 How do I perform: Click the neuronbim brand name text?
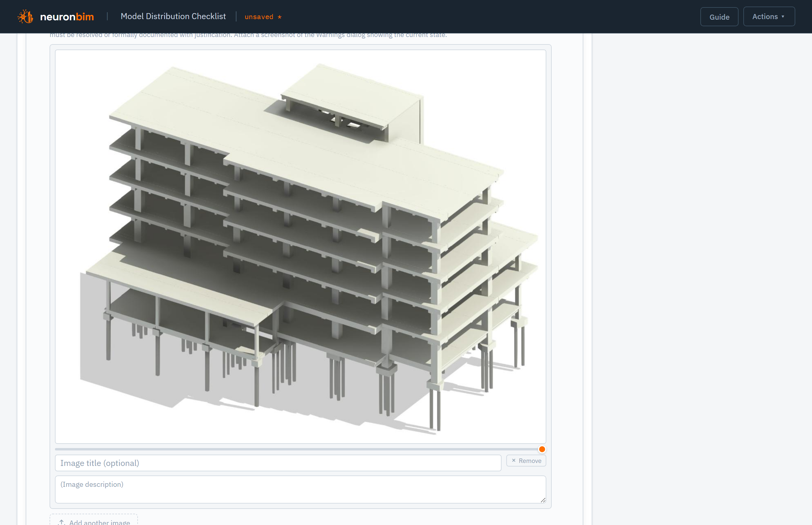pos(67,17)
